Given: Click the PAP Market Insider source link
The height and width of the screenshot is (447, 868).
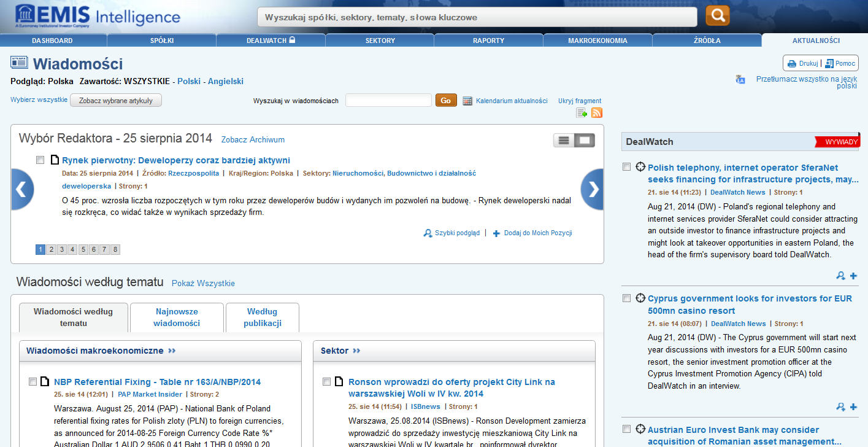Looking at the screenshot, I should tap(150, 394).
